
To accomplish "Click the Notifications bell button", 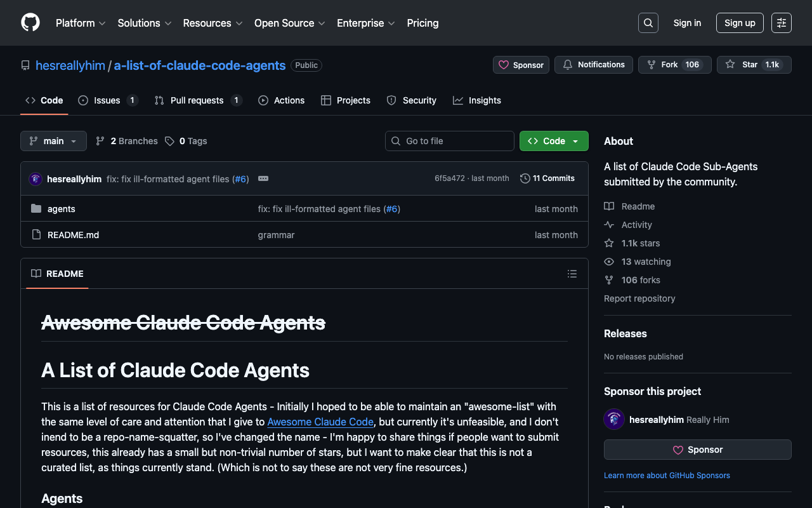I will click(x=593, y=65).
